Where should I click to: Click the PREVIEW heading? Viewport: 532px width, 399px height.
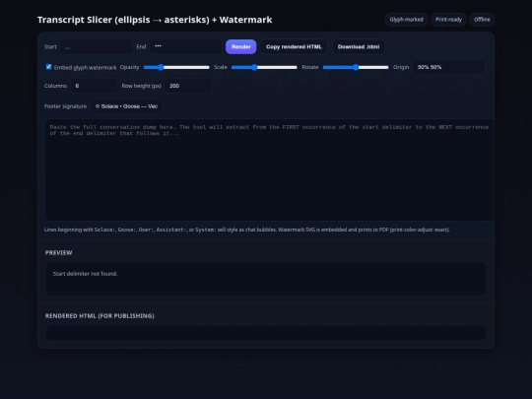(59, 253)
